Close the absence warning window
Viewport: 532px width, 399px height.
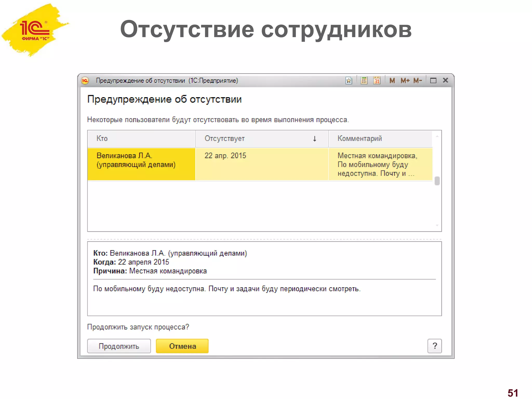(x=445, y=81)
